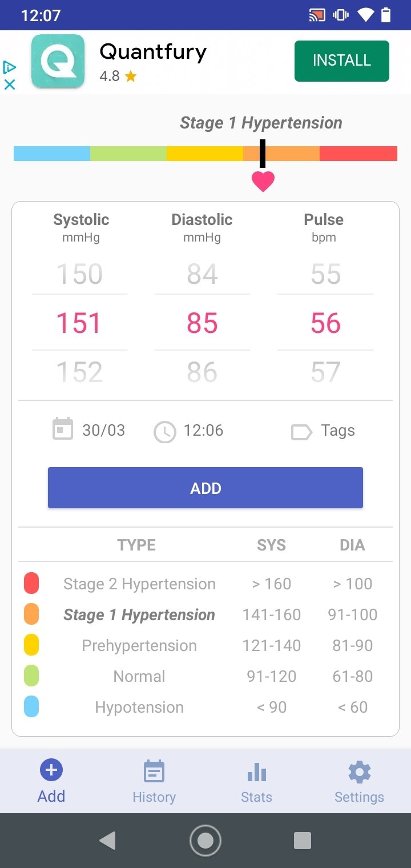The width and height of the screenshot is (411, 868).
Task: Switch to the History tab
Action: pos(154,781)
